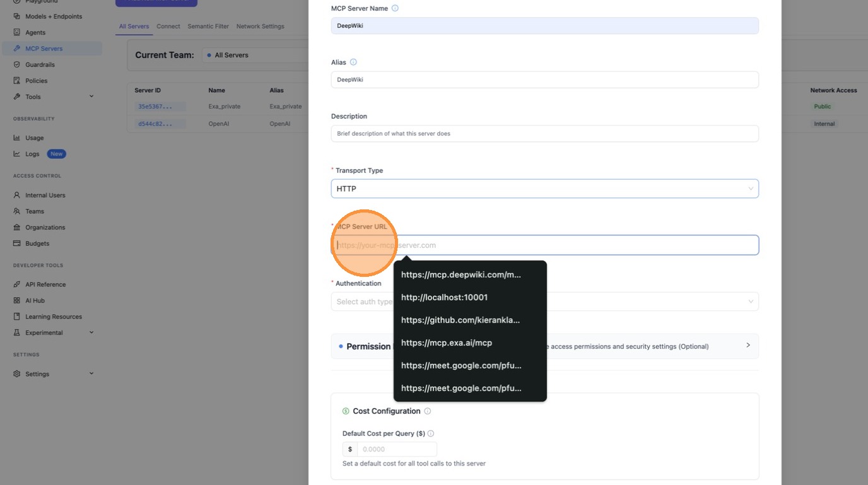Click the Learning Resources book icon

point(17,317)
